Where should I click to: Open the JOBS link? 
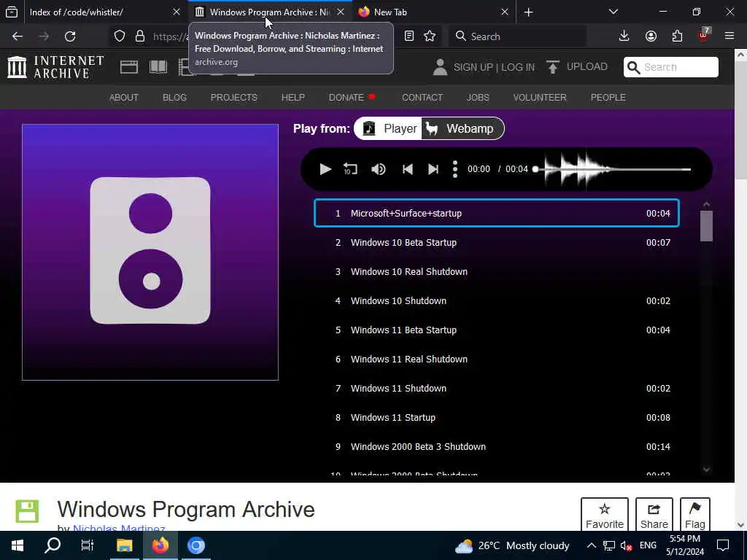coord(478,97)
